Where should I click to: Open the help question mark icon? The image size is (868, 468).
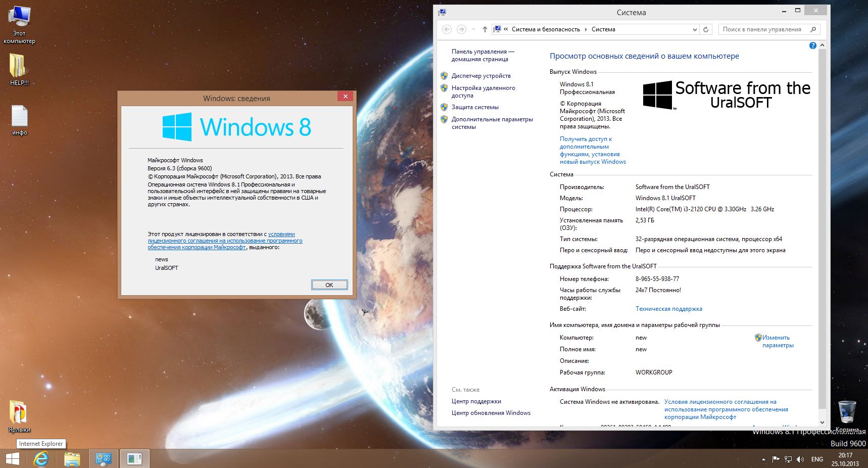pos(812,45)
